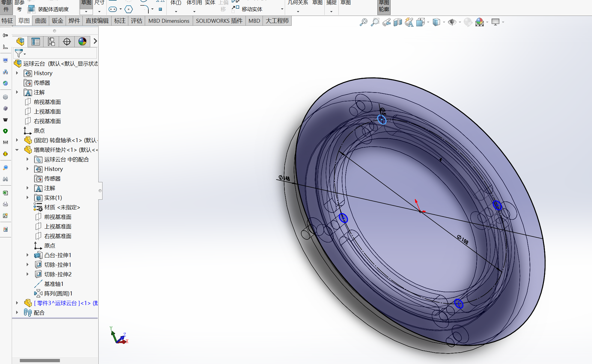This screenshot has height=364, width=592.
Task: Click the Ø102 dimension in the viewport
Action: [463, 239]
